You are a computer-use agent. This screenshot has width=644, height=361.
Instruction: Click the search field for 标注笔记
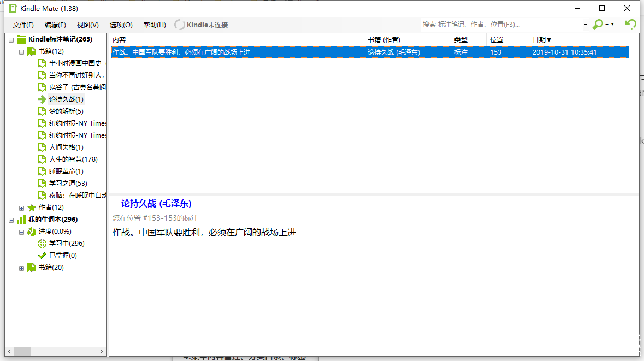point(501,25)
